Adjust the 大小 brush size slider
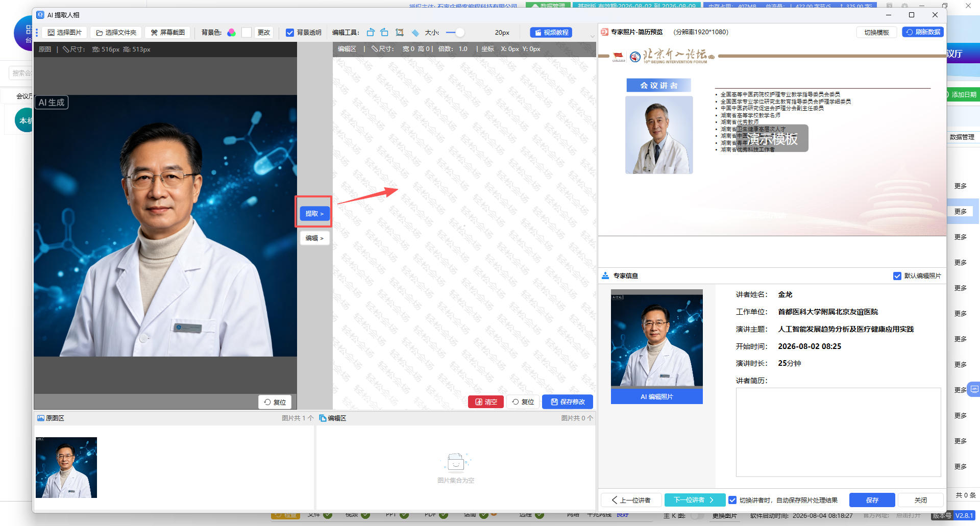The image size is (980, 526). 455,33
